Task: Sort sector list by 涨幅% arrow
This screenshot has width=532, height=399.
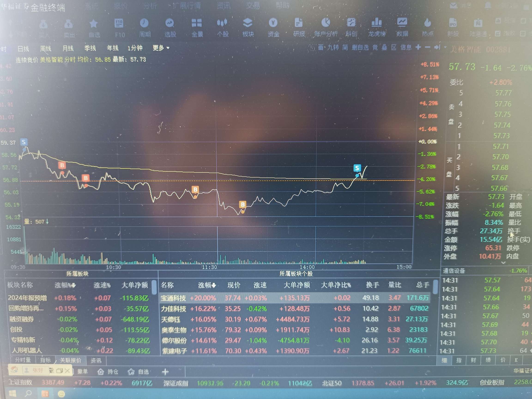Action: 73,285
